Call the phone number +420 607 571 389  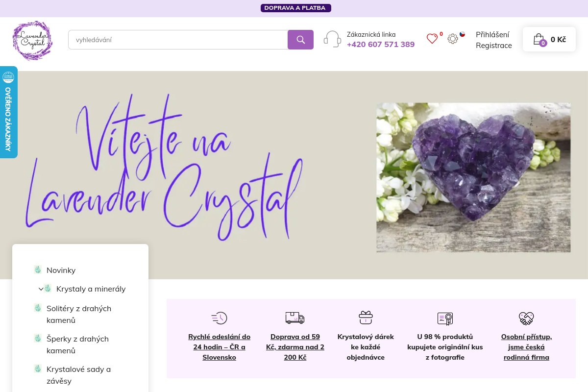pos(381,44)
